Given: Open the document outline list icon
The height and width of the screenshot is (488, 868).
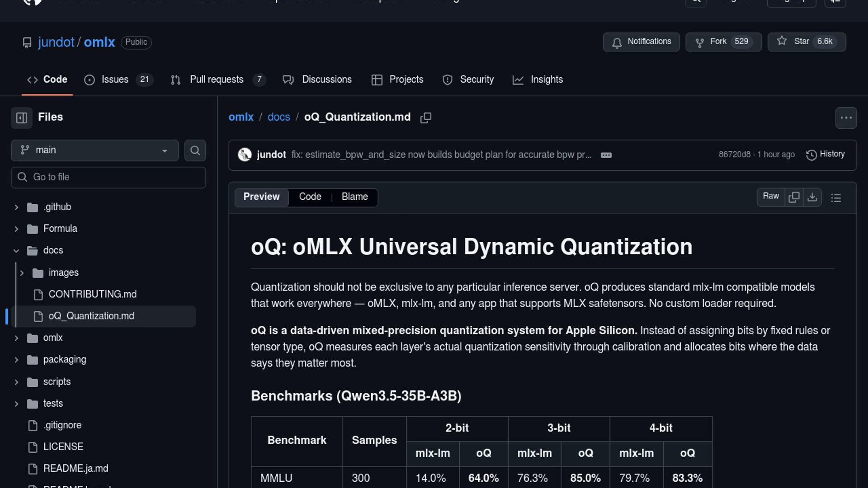Looking at the screenshot, I should pos(835,198).
